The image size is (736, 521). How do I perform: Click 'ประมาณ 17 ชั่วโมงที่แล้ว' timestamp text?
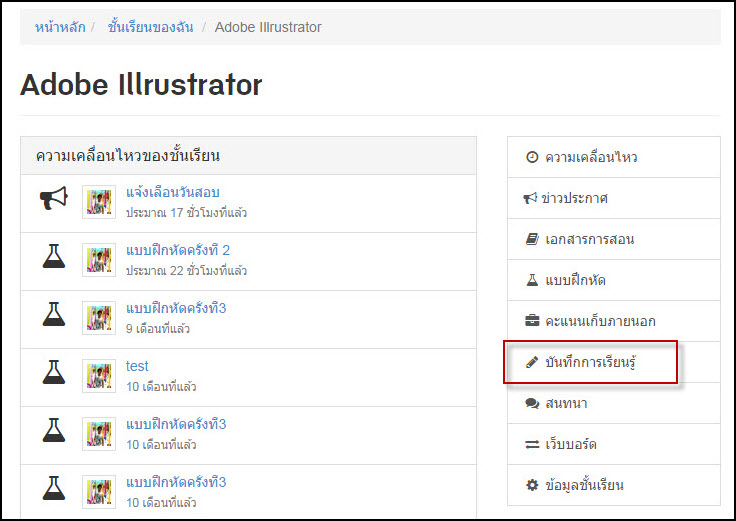point(186,213)
